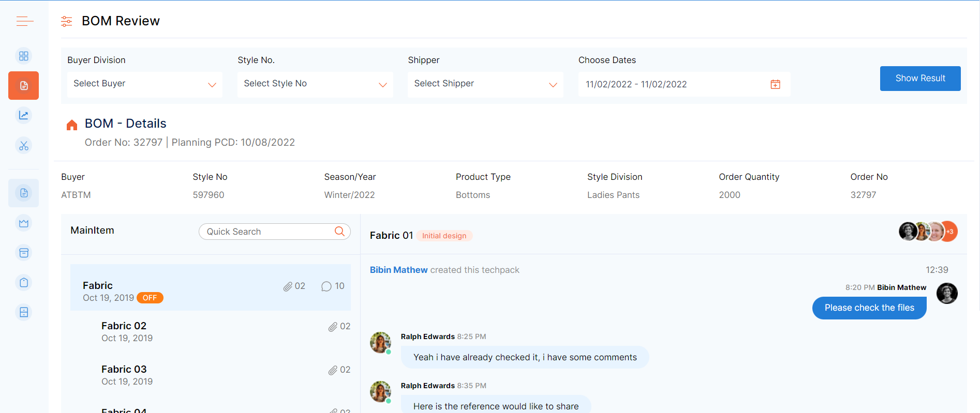This screenshot has height=413, width=980.
Task: Toggle the OFF badge on Fabric item
Action: point(150,298)
